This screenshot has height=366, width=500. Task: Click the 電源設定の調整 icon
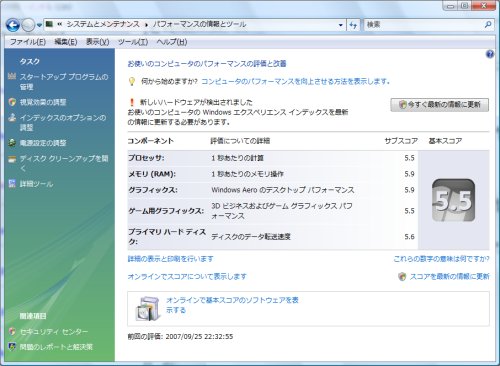[x=12, y=143]
